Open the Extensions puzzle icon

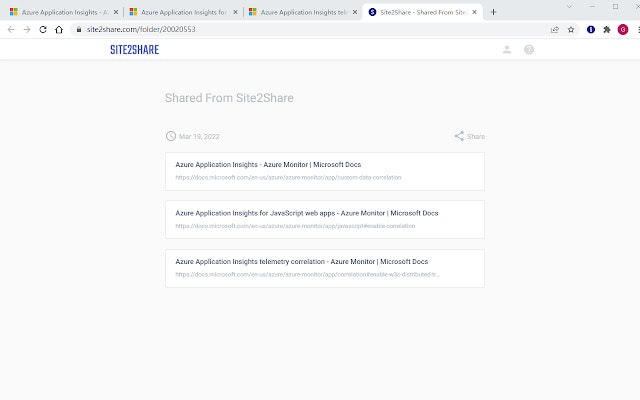[x=607, y=29]
